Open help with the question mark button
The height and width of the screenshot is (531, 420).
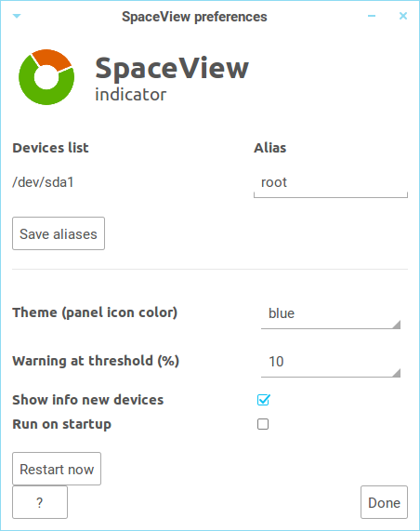(40, 502)
